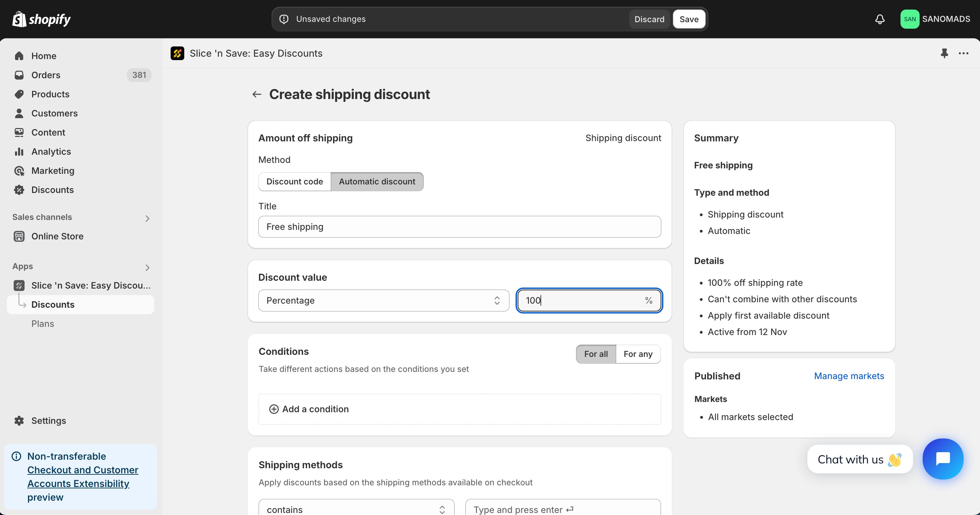Open the three-dot more actions menu
The width and height of the screenshot is (980, 515).
(963, 53)
